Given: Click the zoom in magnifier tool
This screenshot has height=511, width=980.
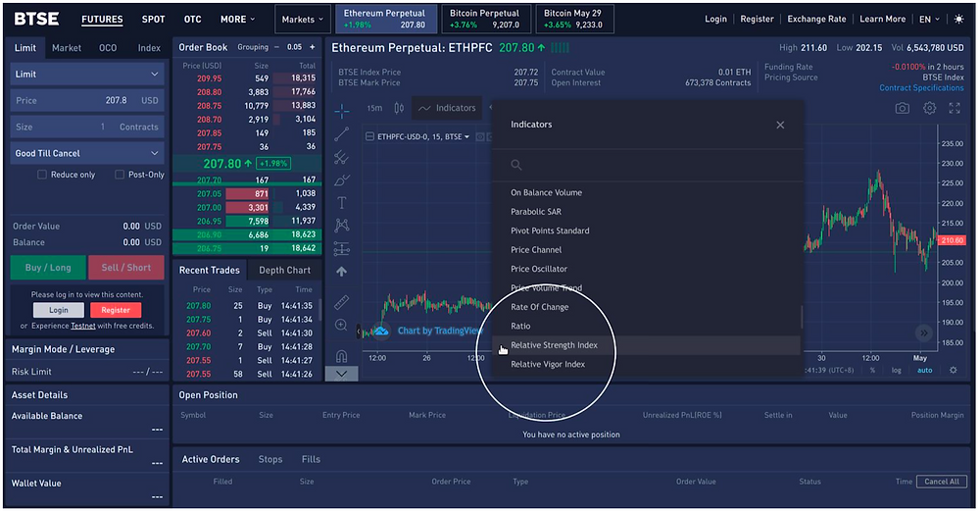Looking at the screenshot, I should [342, 326].
